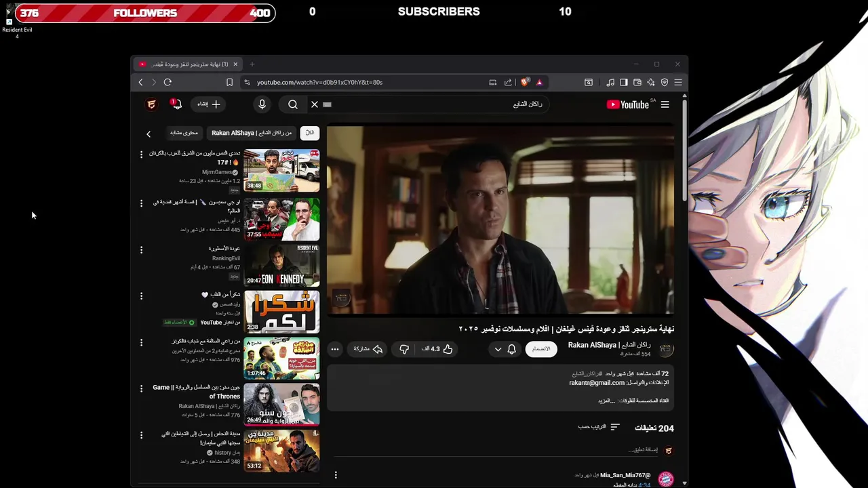Click the Join 'الانضمام' button

541,349
